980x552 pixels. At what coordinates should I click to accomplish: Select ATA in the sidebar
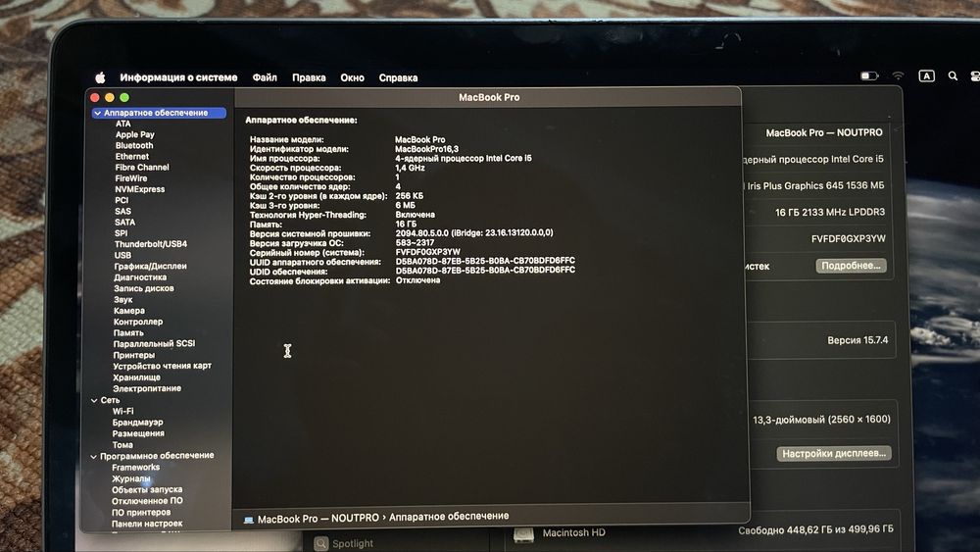tap(123, 124)
